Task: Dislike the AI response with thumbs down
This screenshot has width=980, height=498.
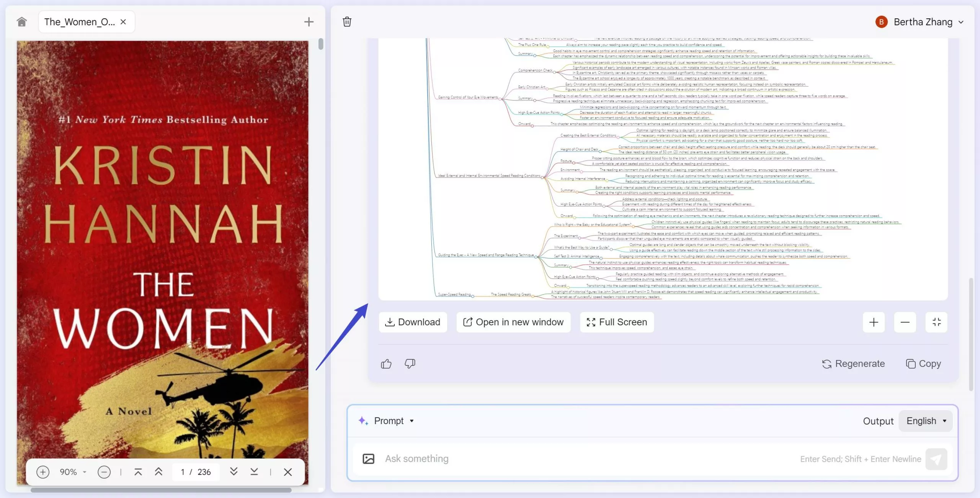Action: (x=409, y=364)
